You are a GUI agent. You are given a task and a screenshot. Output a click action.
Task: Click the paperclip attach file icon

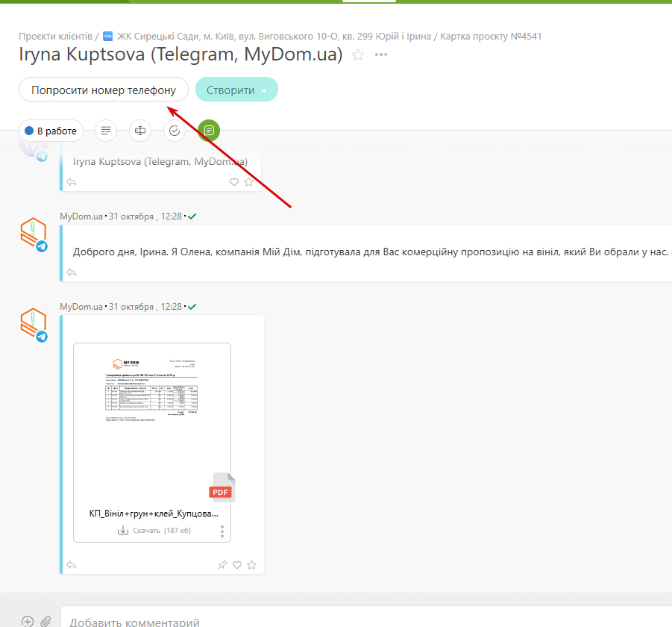pos(45,622)
